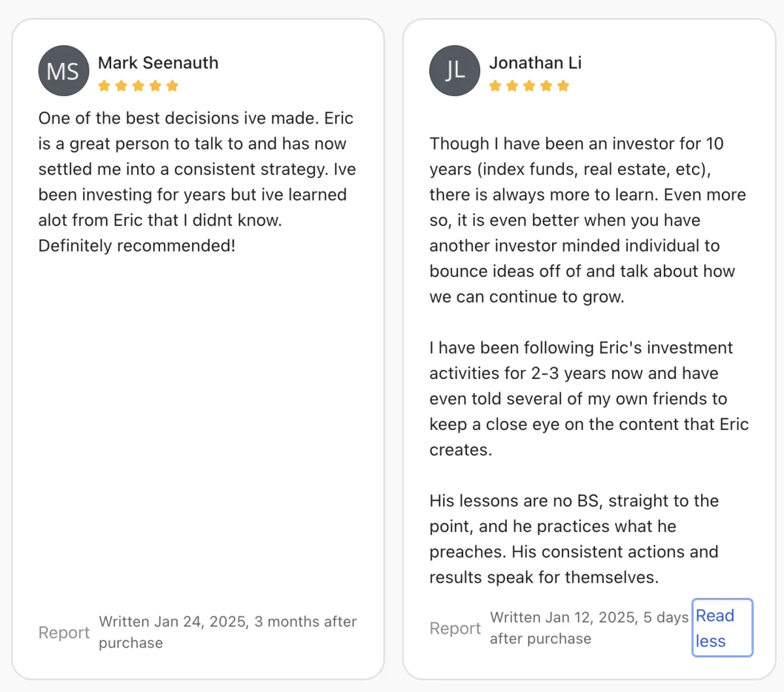Click first star of Jonathan Li's rating
The image size is (784, 692).
click(495, 86)
